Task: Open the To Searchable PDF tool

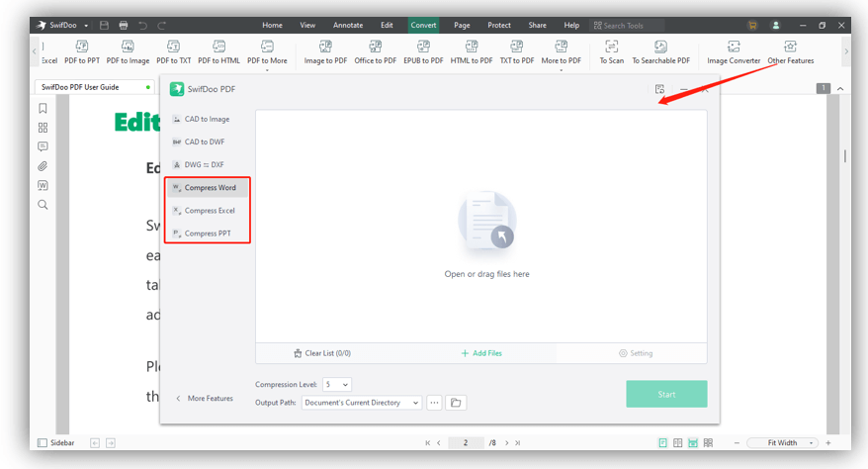Action: (661, 52)
